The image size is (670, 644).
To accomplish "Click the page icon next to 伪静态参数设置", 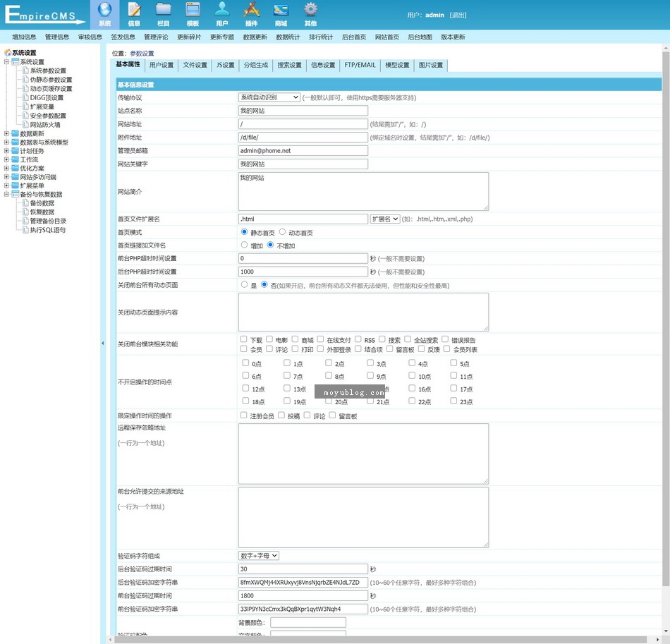I will coord(25,80).
